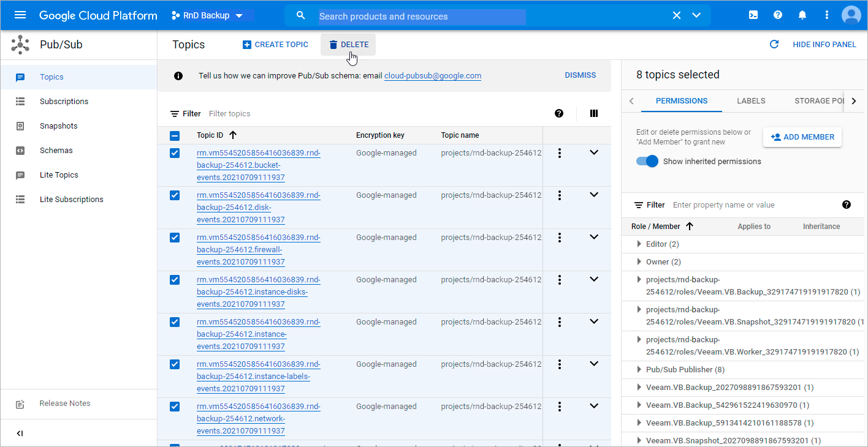
Task: Open the three-dot menu for firewall-events topic
Action: [560, 238]
